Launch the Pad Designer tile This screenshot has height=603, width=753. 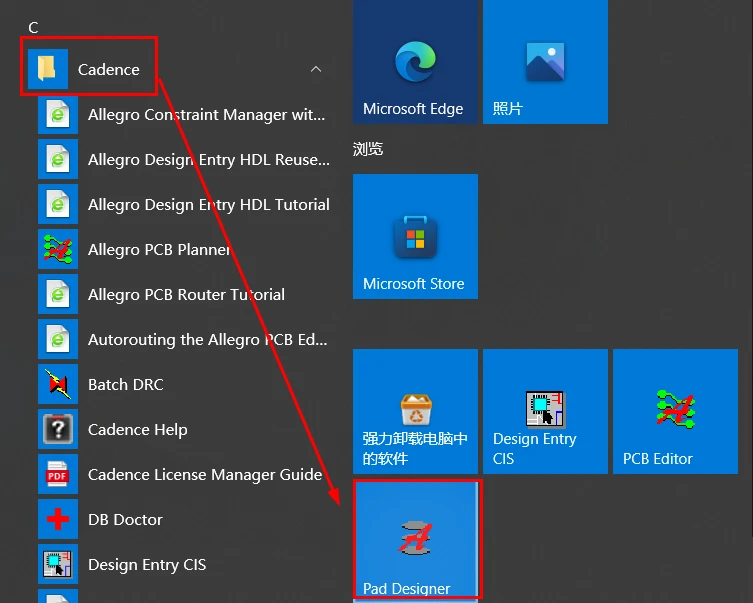coord(416,540)
